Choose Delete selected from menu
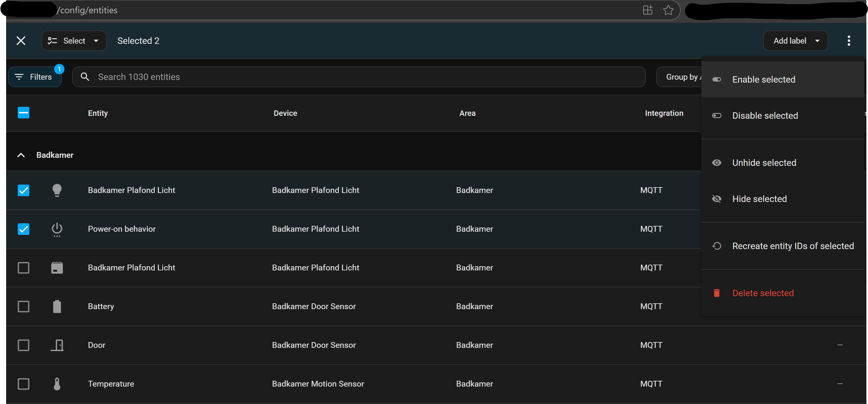This screenshot has width=868, height=404. point(763,293)
